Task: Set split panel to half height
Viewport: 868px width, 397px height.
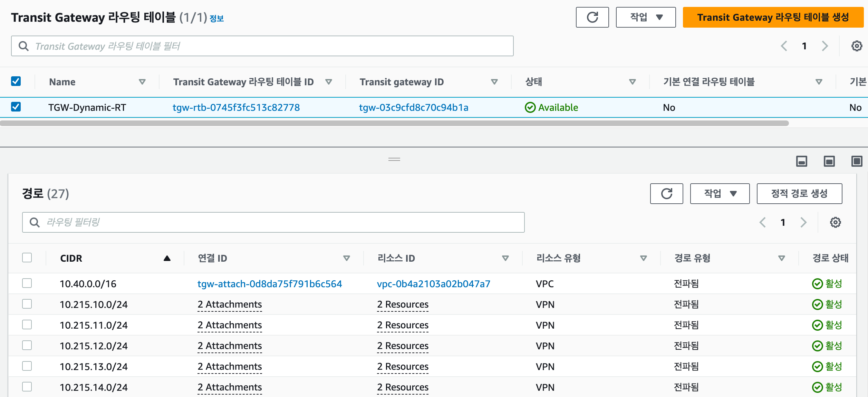Action: pyautogui.click(x=829, y=161)
